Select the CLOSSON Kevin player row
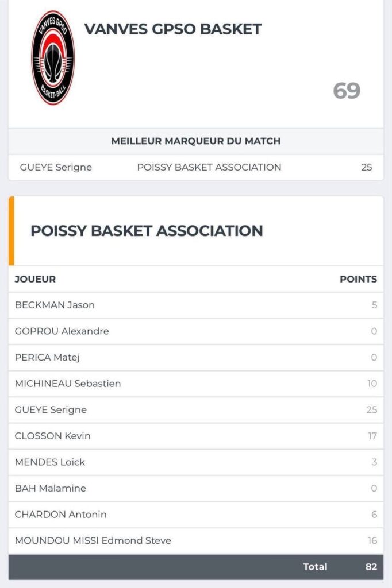This screenshot has width=392, height=588. (196, 436)
